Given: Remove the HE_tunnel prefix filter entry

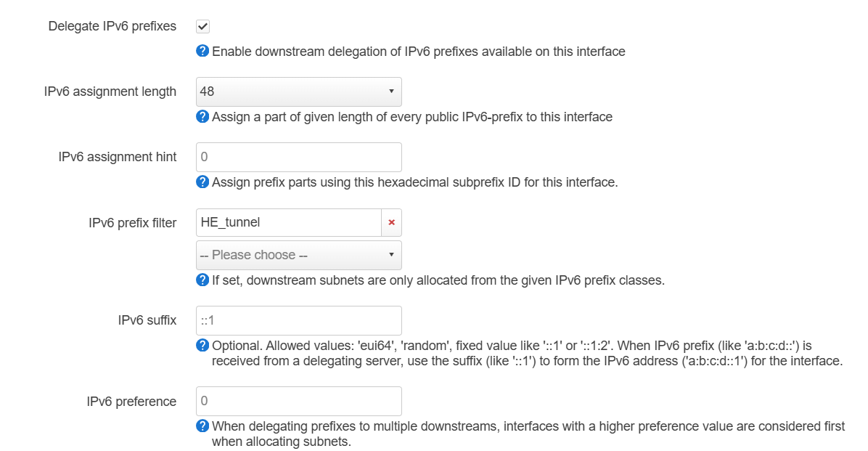Looking at the screenshot, I should (x=391, y=223).
